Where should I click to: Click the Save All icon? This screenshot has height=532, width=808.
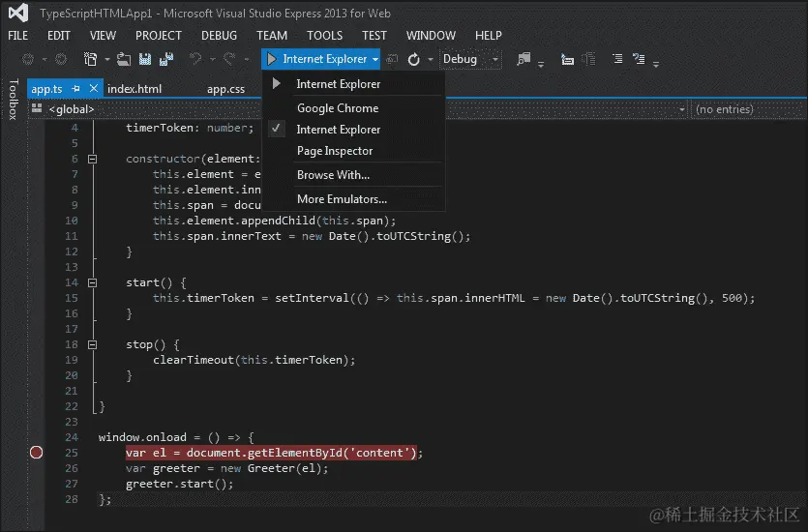pyautogui.click(x=166, y=59)
